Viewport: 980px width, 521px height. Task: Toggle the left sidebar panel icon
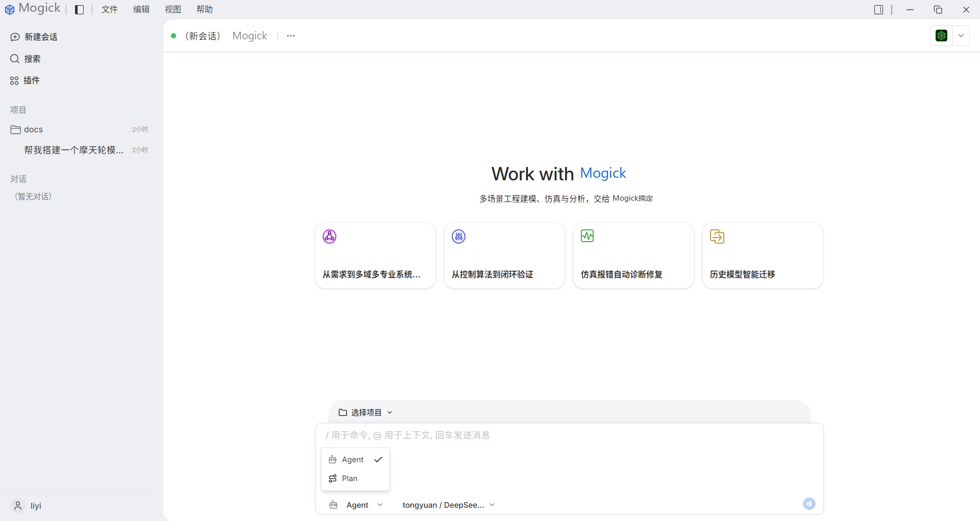tap(79, 10)
